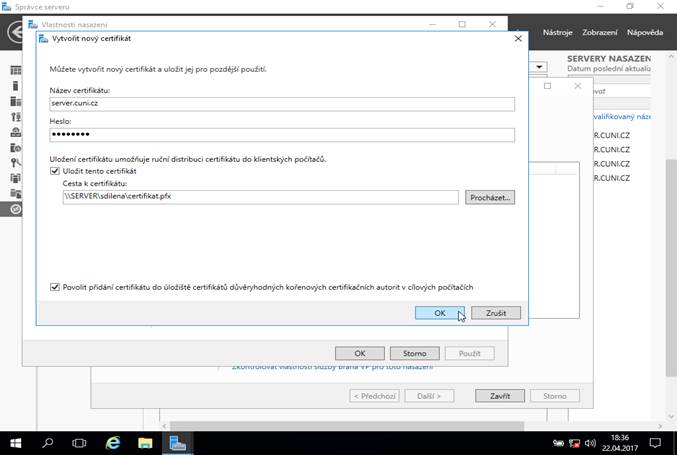Open dropdown arrow left of Servery nasazení
The width and height of the screenshot is (677, 455).
tap(539, 67)
